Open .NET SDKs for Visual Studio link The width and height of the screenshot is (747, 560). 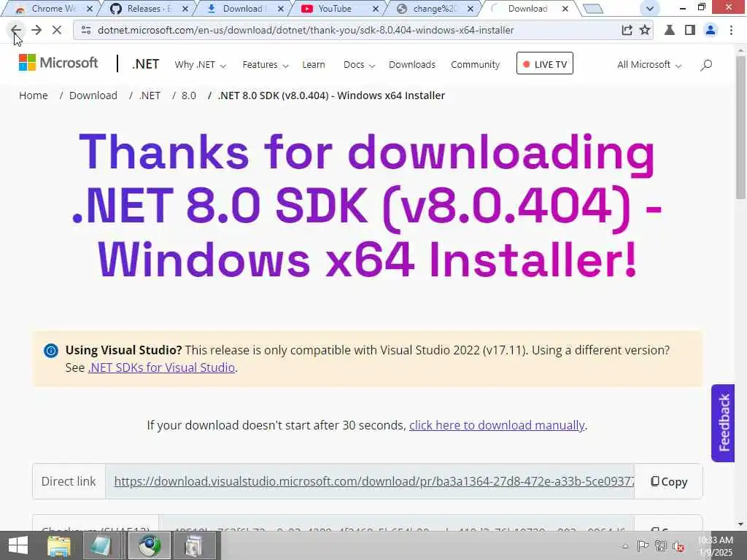click(x=161, y=367)
